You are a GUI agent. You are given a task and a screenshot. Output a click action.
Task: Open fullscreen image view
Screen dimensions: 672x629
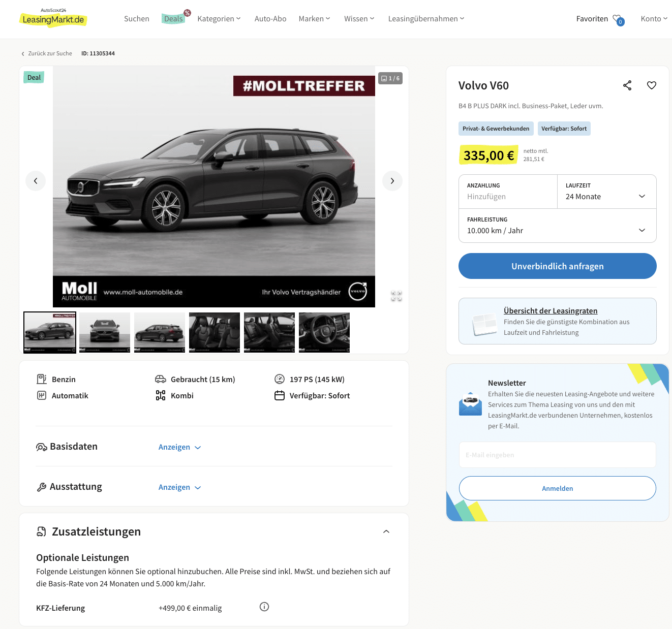click(x=396, y=296)
